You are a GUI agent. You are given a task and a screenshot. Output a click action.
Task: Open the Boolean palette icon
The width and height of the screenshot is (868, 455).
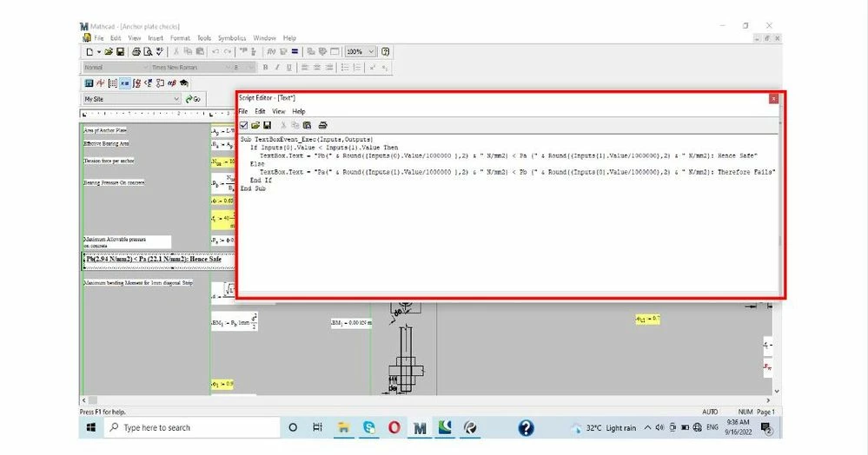148,83
